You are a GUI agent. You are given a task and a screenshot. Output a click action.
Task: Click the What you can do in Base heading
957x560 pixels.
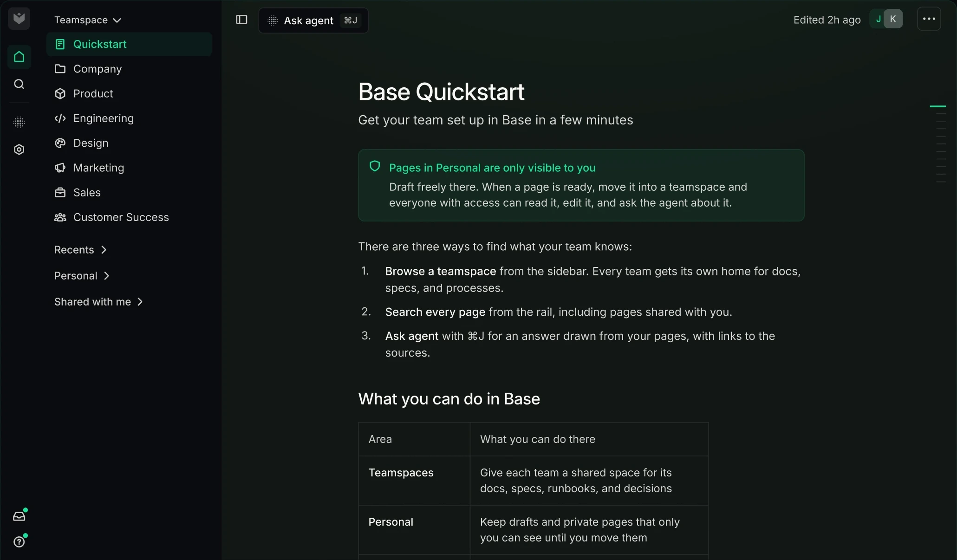[449, 399]
